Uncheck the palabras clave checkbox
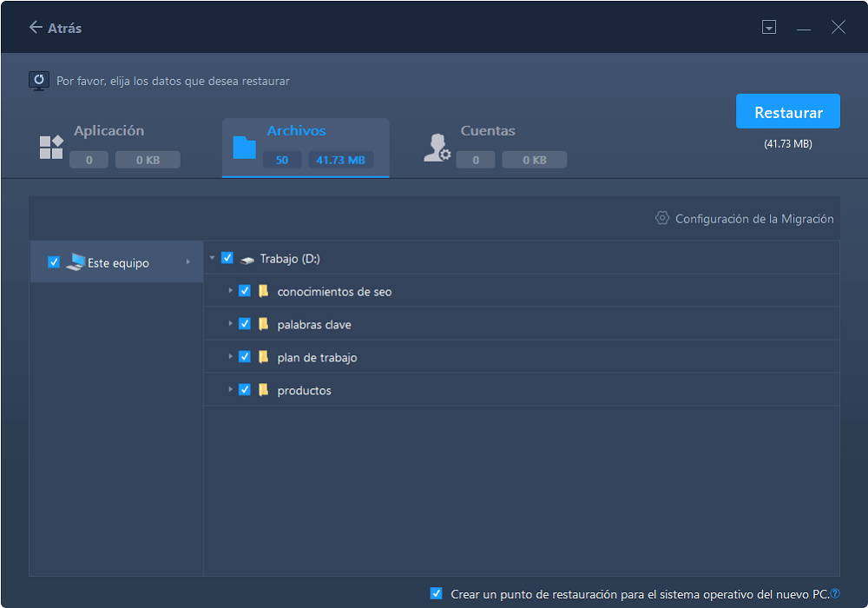 tap(245, 323)
